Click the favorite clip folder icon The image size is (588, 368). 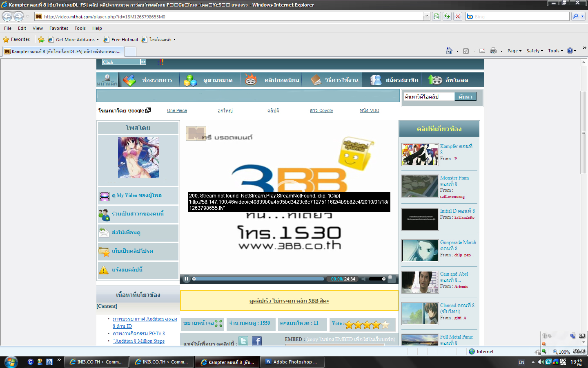tap(104, 251)
